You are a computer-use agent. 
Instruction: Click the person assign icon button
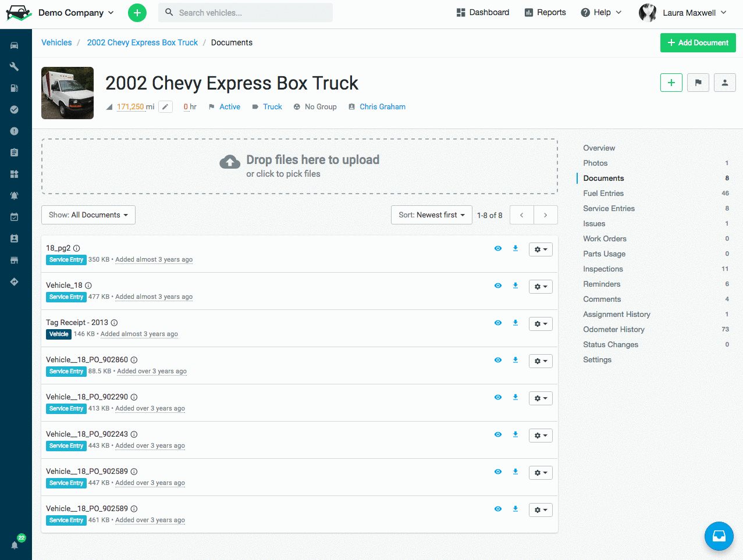(725, 83)
